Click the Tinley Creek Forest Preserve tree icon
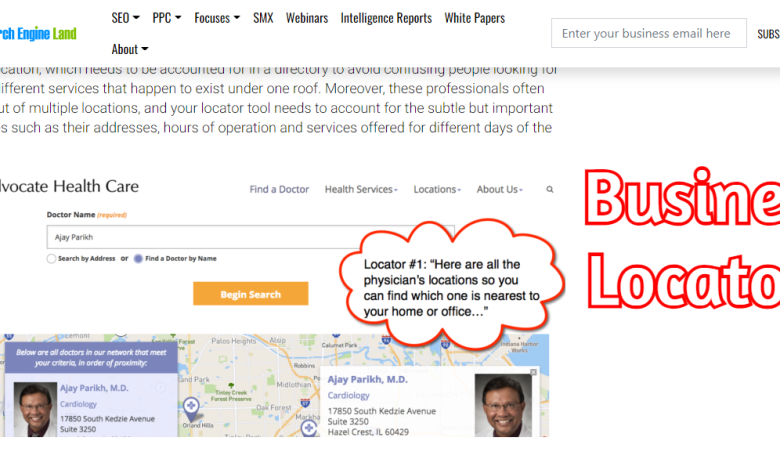The image size is (780, 470). (x=231, y=385)
